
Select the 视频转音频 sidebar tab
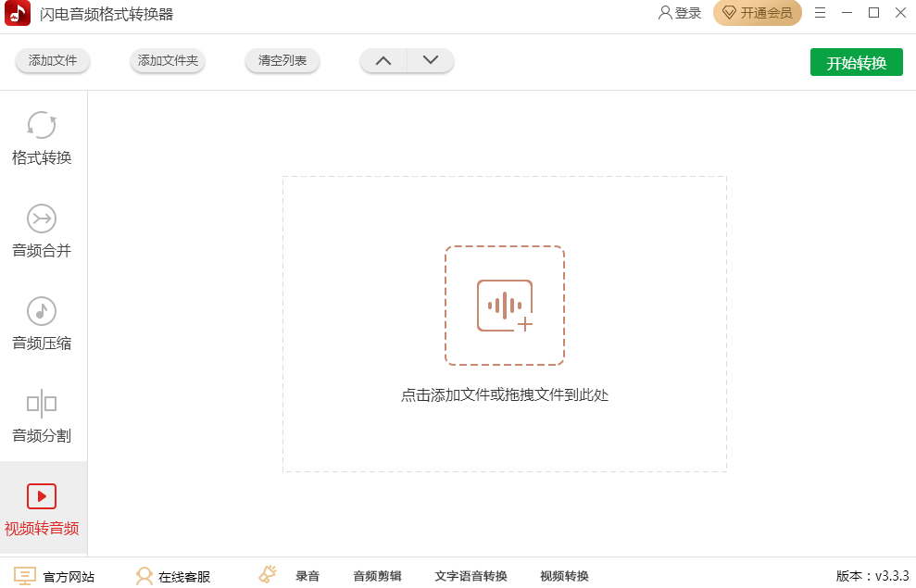(42, 509)
